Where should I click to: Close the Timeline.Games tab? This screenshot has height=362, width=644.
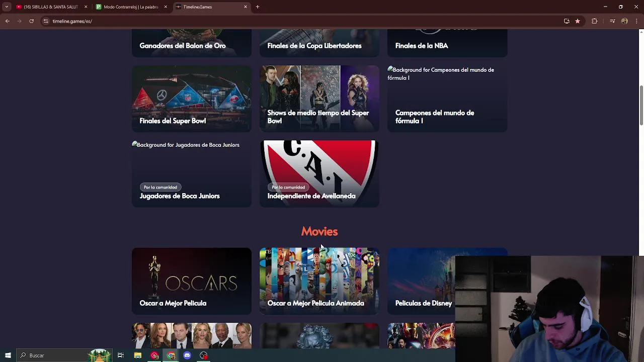point(246,7)
